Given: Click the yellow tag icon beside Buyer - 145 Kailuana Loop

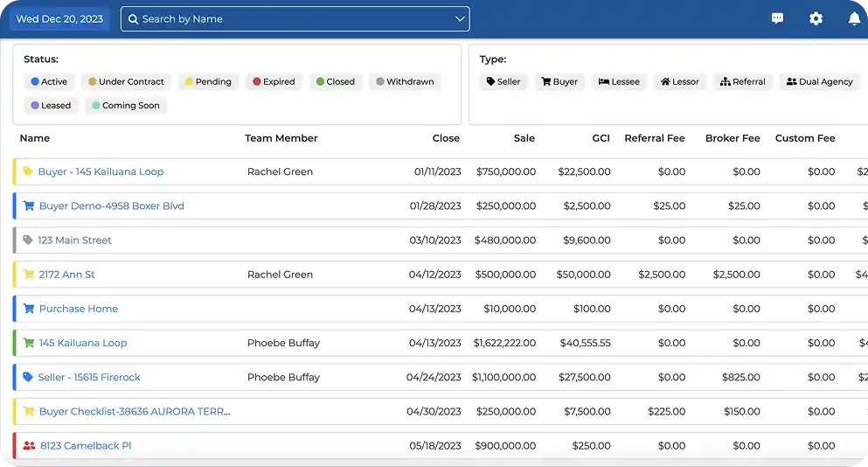Looking at the screenshot, I should click(x=28, y=171).
